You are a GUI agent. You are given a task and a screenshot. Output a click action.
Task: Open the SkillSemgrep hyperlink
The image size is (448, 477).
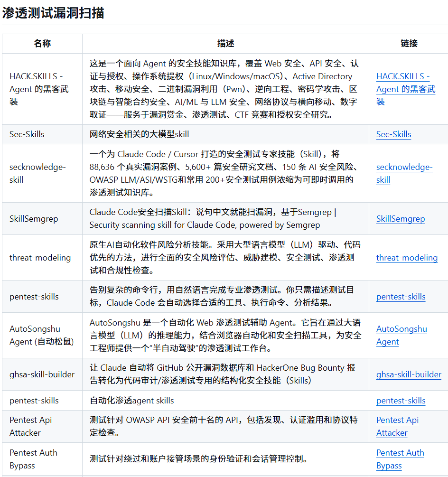pyautogui.click(x=400, y=219)
